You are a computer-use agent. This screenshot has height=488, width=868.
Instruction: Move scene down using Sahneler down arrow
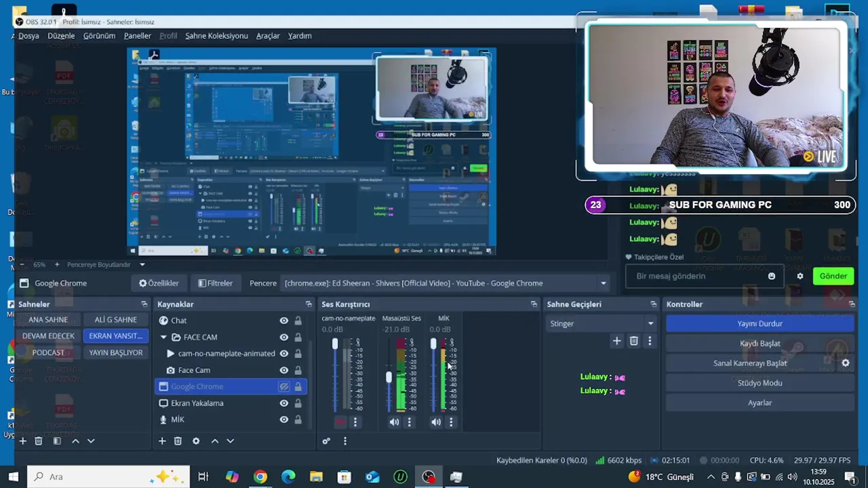click(91, 441)
